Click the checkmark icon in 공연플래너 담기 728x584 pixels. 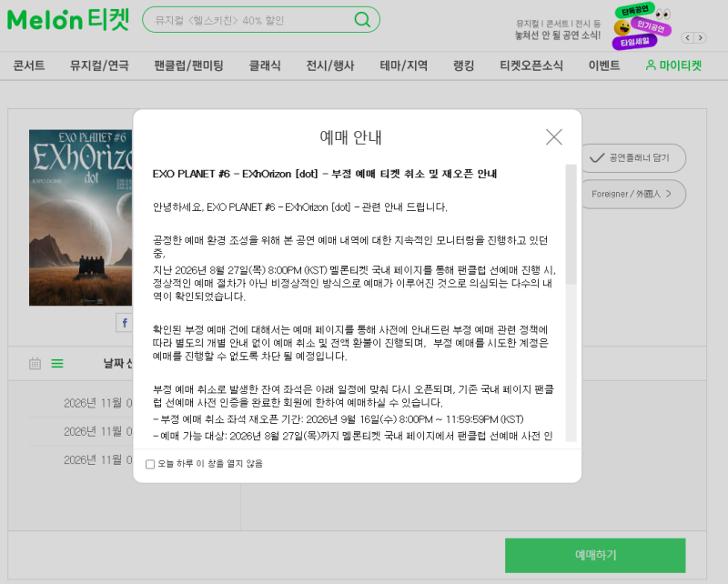coord(597,158)
